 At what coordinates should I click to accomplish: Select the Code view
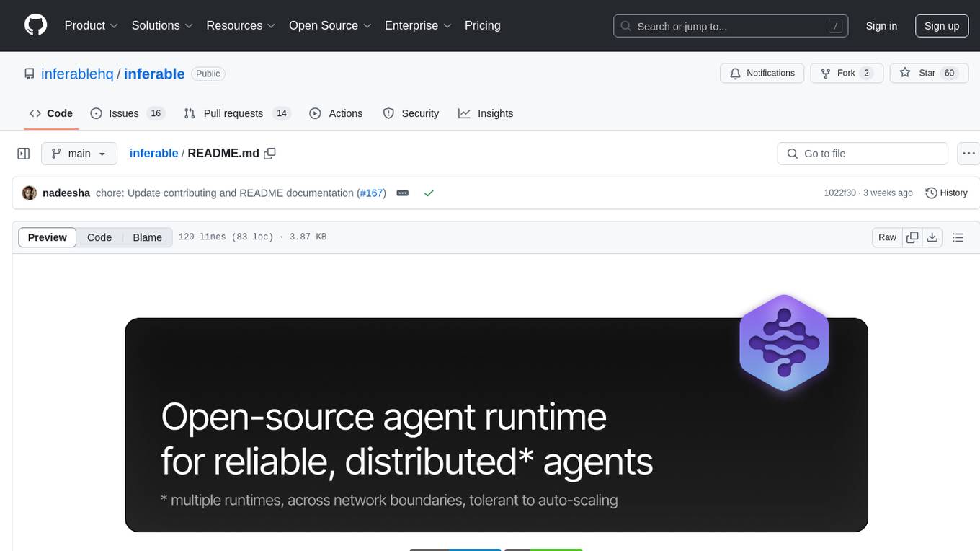(99, 237)
